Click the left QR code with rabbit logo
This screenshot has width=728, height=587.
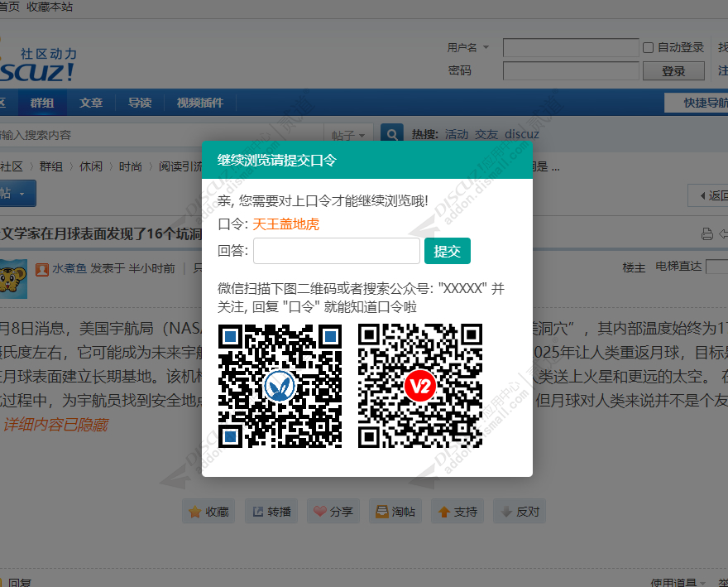[280, 386]
